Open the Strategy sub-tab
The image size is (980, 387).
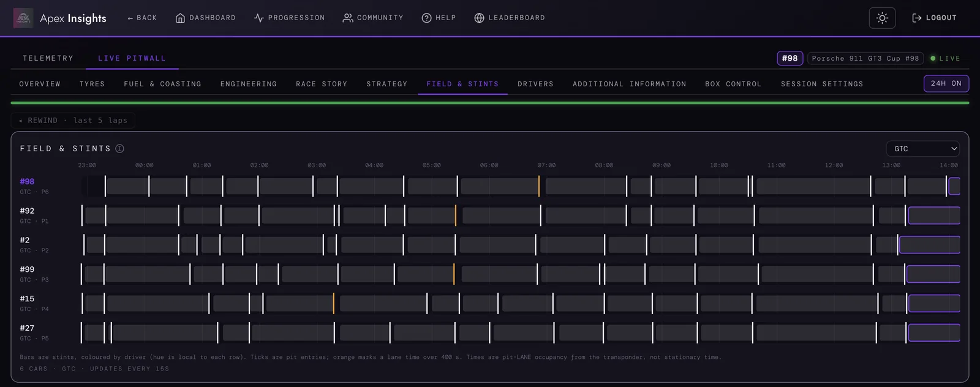387,84
